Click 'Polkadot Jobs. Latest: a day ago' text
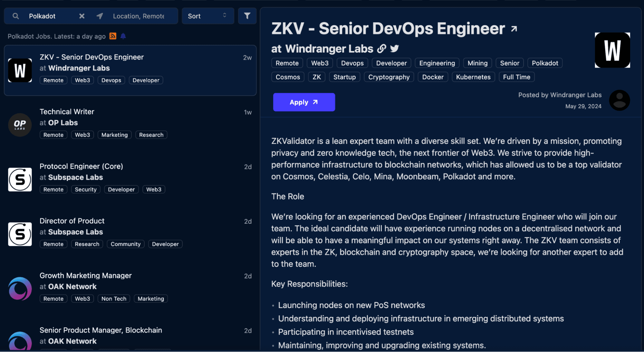644x352 pixels. (x=57, y=36)
